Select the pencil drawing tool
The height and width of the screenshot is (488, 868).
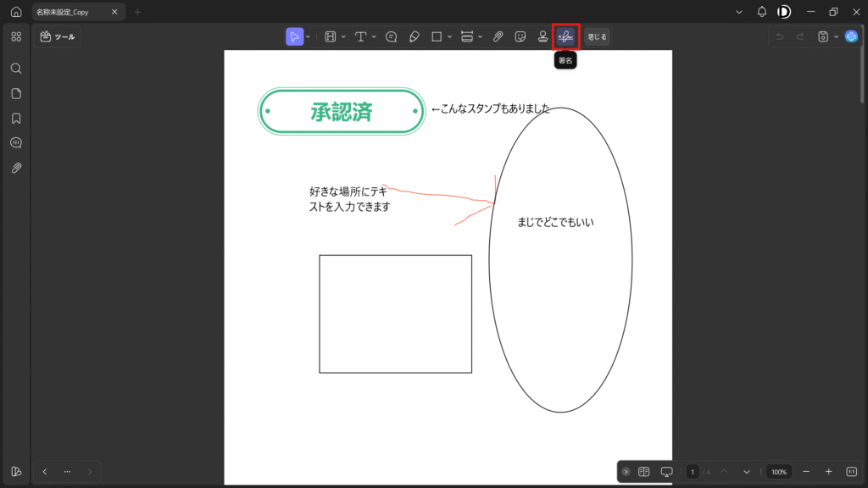[x=414, y=36]
